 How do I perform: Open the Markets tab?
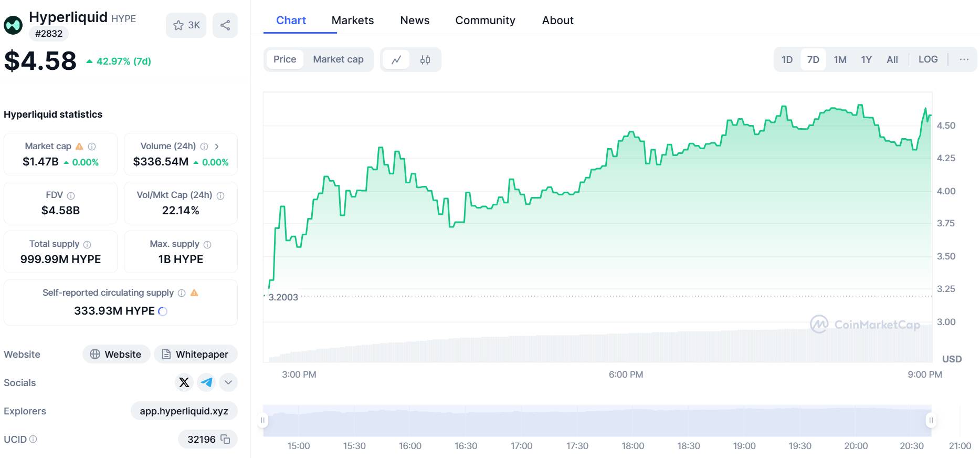coord(353,20)
